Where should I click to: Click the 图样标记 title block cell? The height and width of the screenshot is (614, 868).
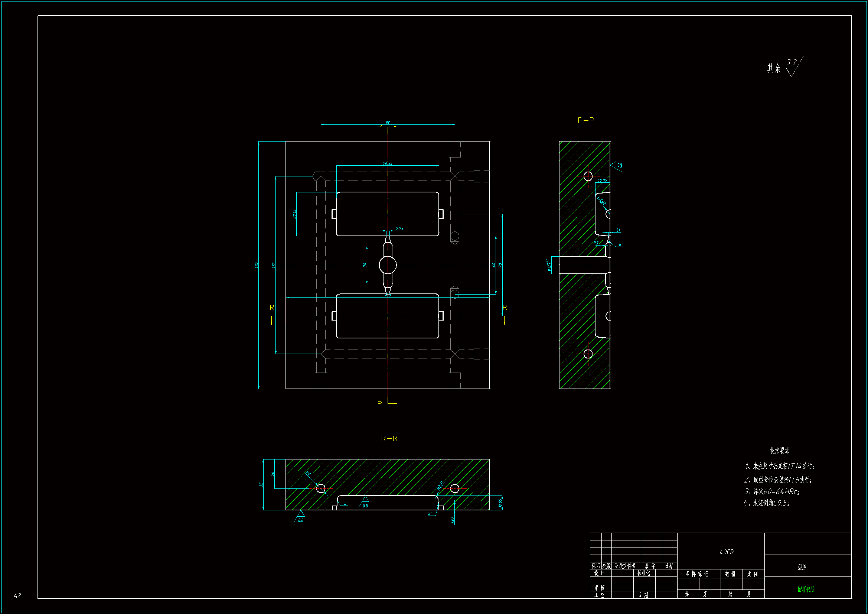coord(696,574)
